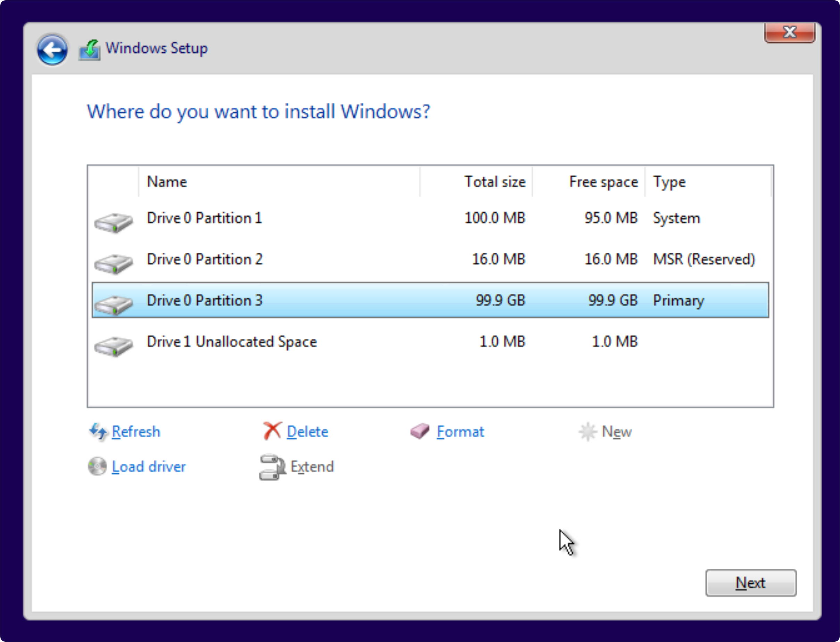This screenshot has height=642, width=840.
Task: Click the Primary type cell
Action: 678,301
